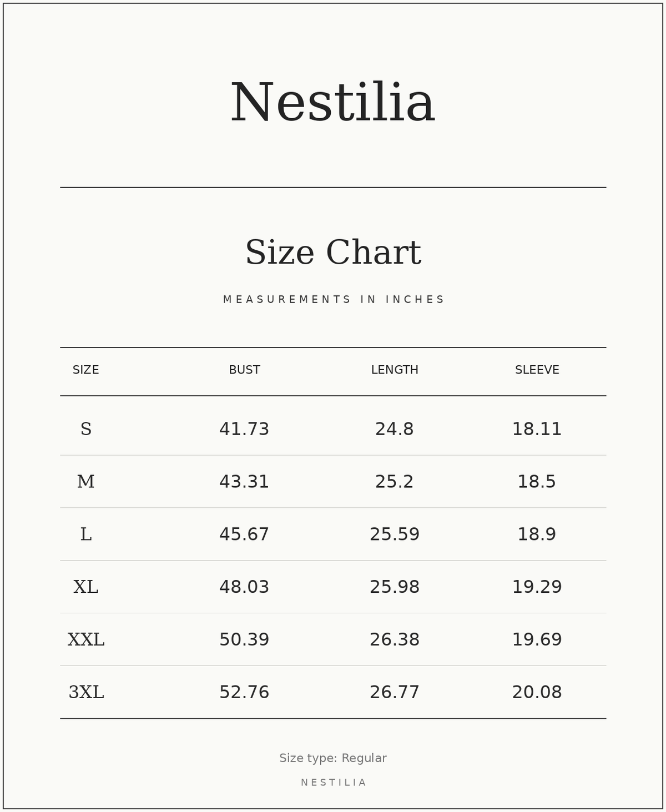Image resolution: width=666 pixels, height=812 pixels.
Task: Select the BUST column header
Action: [244, 370]
